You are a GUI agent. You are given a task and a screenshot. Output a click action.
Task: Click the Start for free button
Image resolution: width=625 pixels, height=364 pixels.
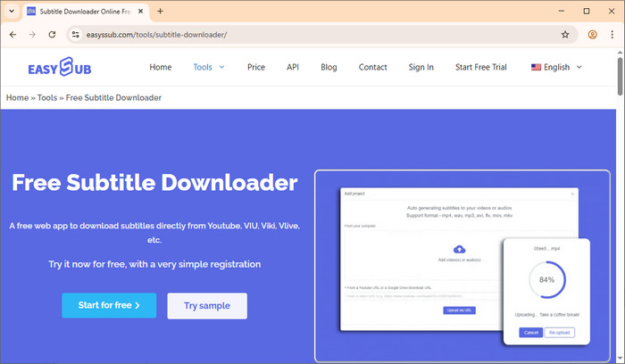pos(109,305)
